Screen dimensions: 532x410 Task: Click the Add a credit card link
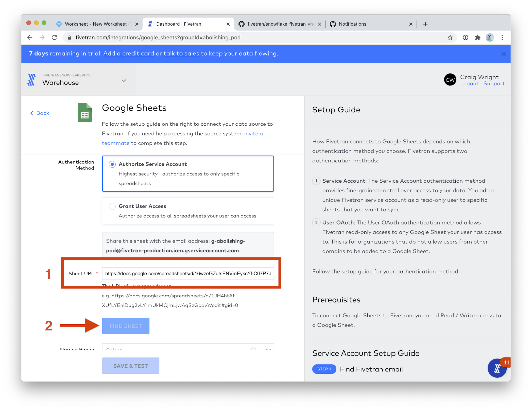click(129, 54)
